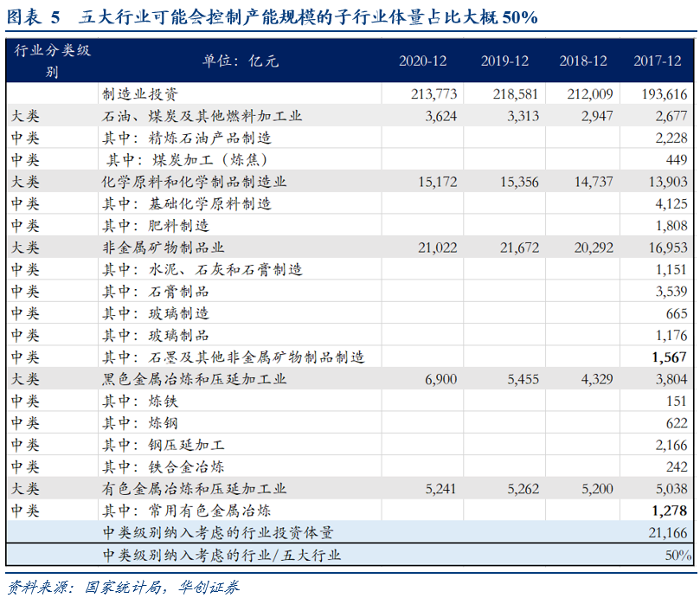Viewport: 700px width, 598px height.
Task: Select the value 3,313
Action: point(523,116)
